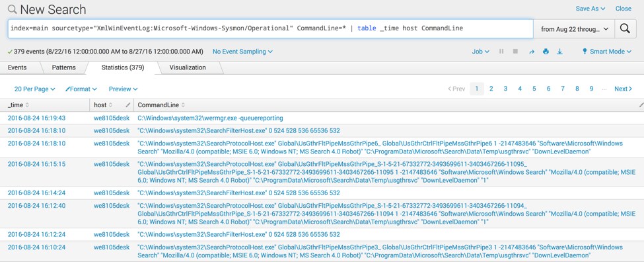Click the New Search title

[x=53, y=9]
